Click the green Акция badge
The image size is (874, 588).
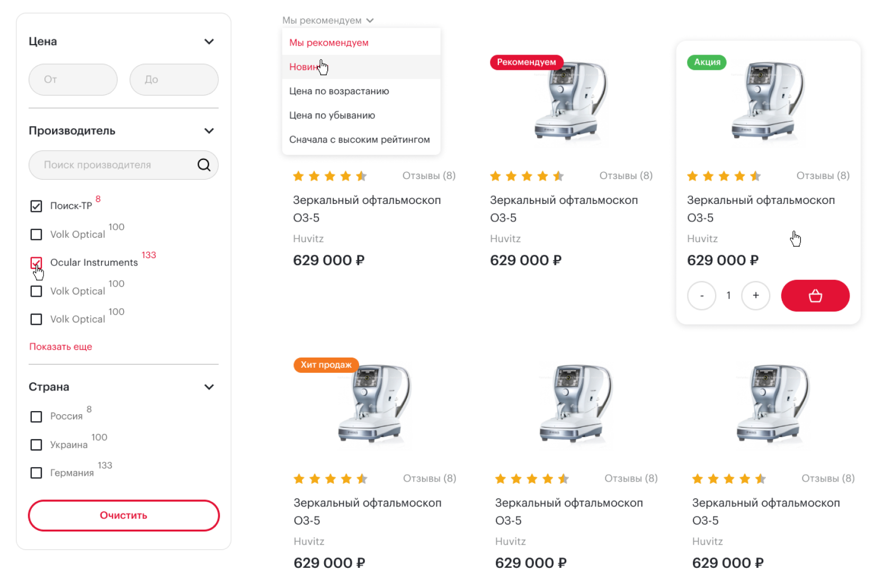[x=707, y=62]
